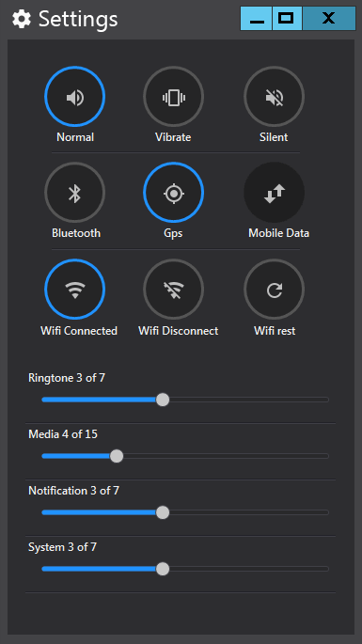Choose the Silent muted speaker icon
Image resolution: width=362 pixels, height=644 pixels.
274,97
